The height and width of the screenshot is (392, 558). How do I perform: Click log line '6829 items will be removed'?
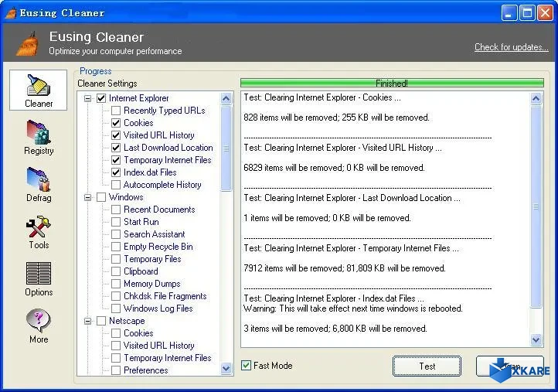[334, 168]
